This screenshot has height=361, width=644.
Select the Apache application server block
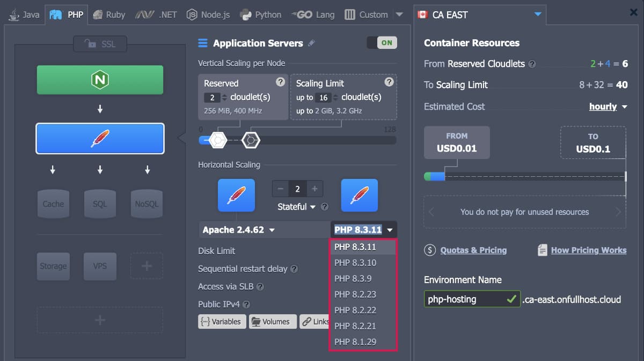(x=100, y=139)
